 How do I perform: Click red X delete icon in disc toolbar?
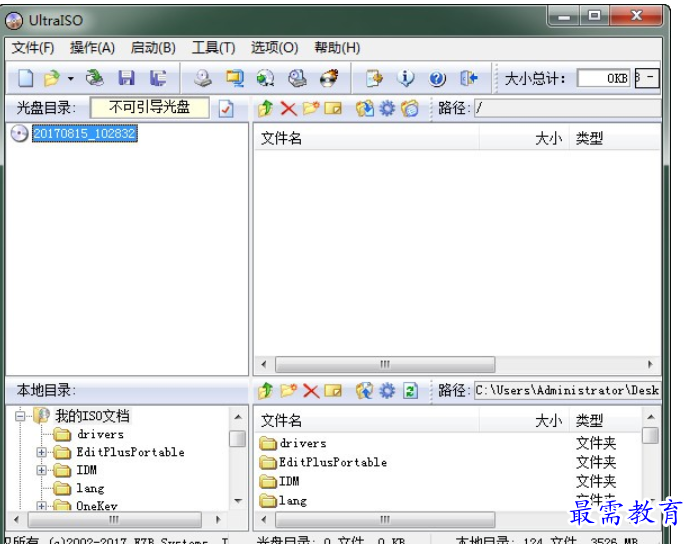(289, 108)
